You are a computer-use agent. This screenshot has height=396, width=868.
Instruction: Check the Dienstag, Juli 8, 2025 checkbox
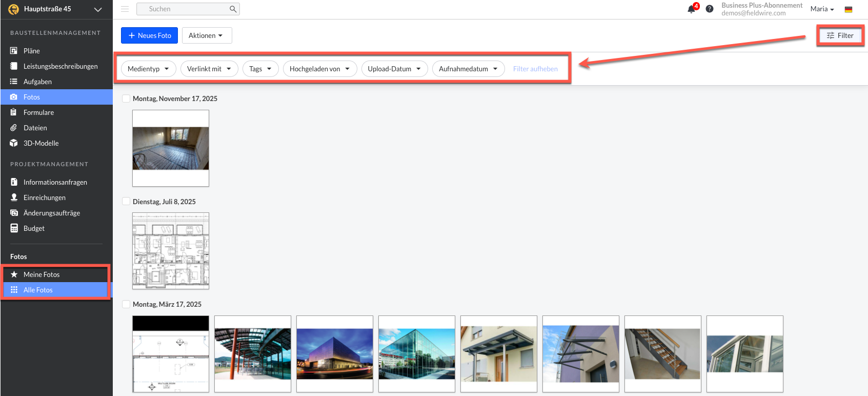(126, 202)
